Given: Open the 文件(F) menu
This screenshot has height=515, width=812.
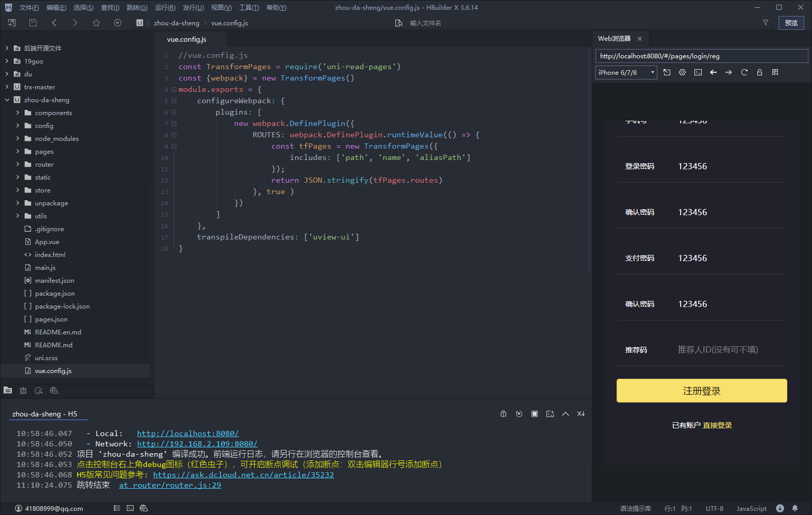Looking at the screenshot, I should [x=29, y=8].
